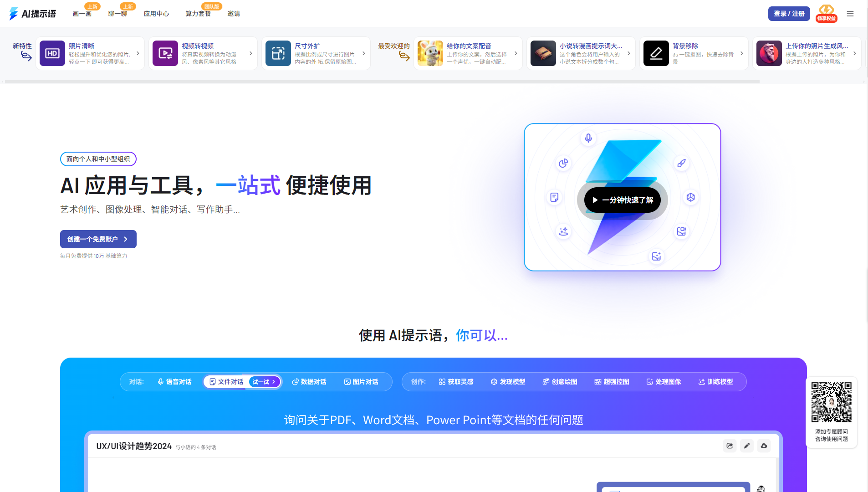The image size is (868, 492).
Task: Switch to the 语音对话 tab
Action: (x=174, y=382)
